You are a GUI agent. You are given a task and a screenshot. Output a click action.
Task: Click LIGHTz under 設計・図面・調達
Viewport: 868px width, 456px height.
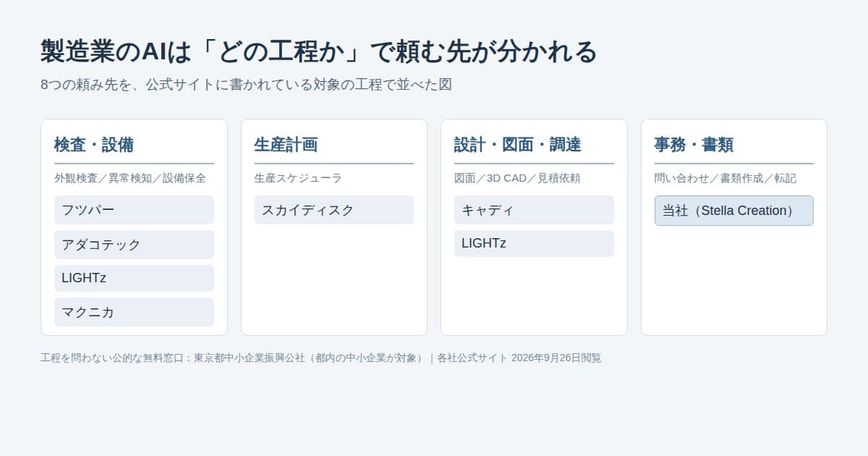click(534, 243)
